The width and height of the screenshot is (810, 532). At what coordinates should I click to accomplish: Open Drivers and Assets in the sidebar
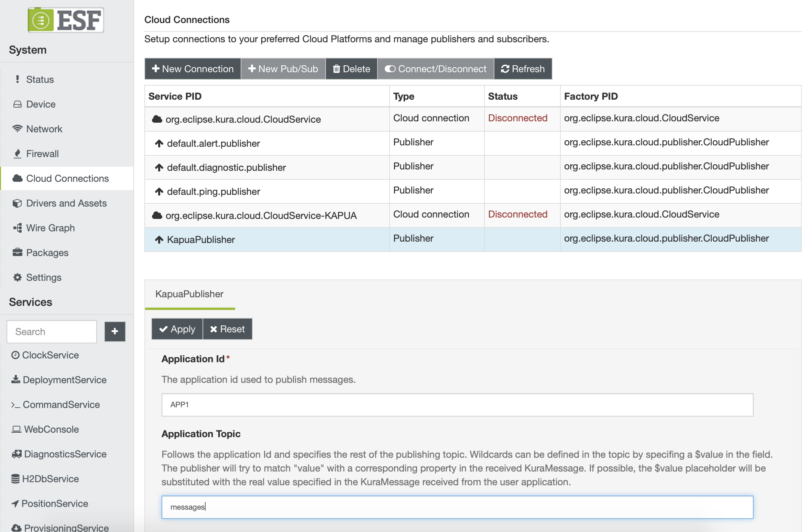[x=66, y=203]
